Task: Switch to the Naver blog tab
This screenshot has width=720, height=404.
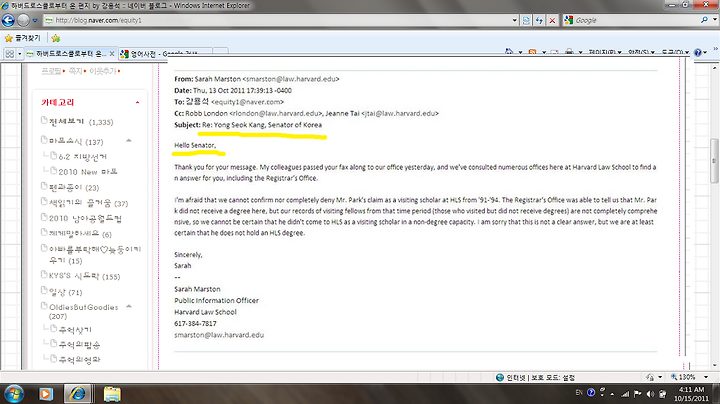Action: click(66, 54)
